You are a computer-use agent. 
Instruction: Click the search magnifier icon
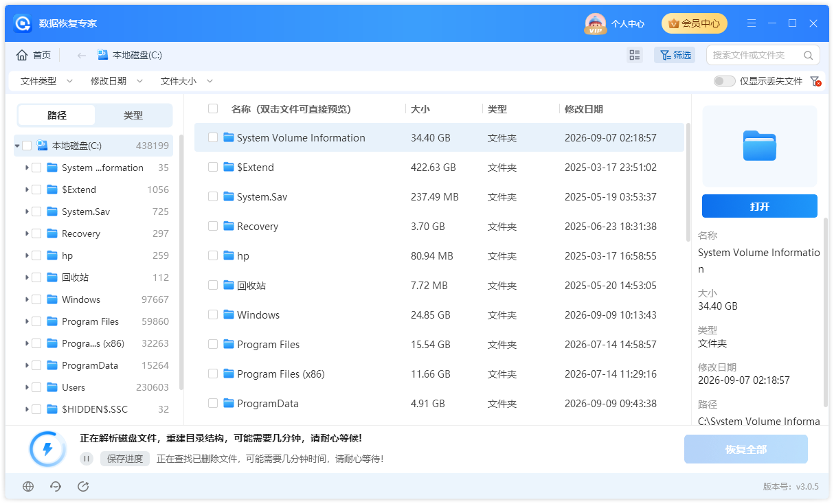click(x=808, y=55)
